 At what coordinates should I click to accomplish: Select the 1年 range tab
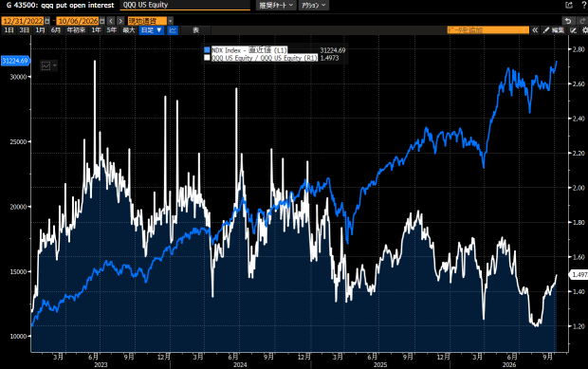[x=97, y=30]
